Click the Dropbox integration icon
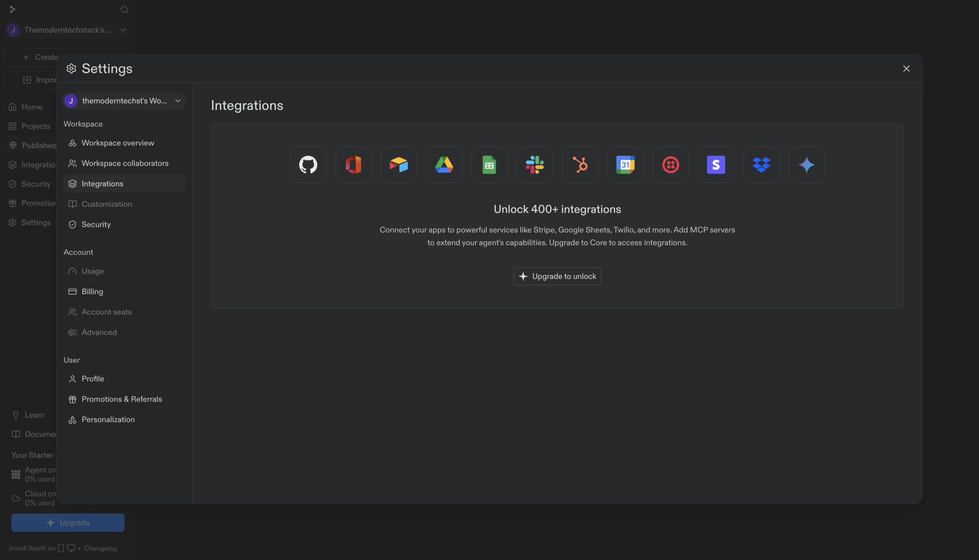 (762, 165)
